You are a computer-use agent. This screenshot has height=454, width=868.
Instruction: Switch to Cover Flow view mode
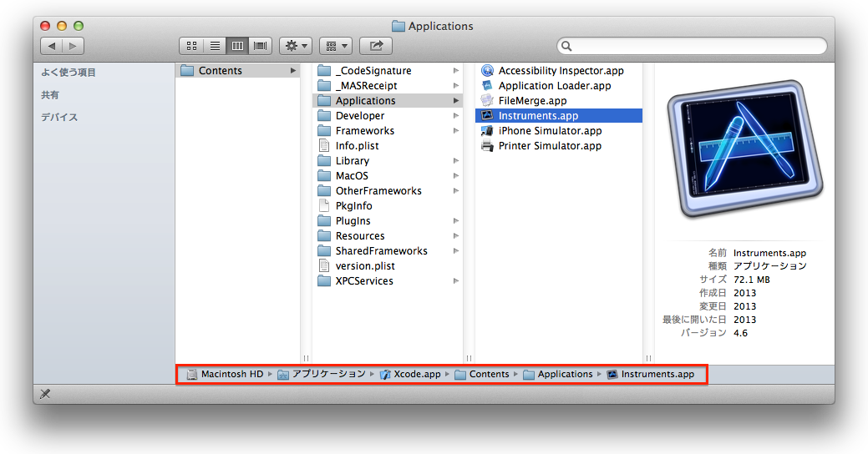point(260,46)
